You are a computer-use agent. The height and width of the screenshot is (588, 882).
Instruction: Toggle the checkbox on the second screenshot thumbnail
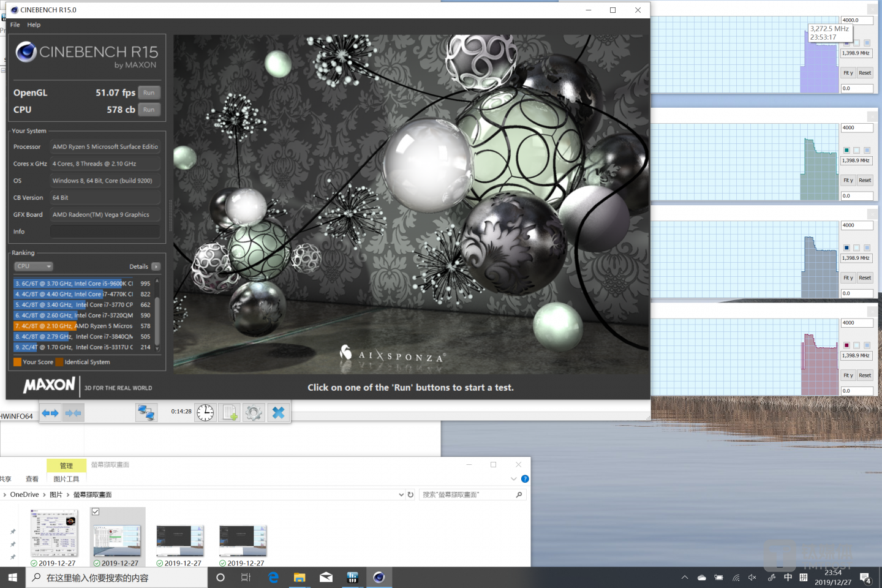[96, 511]
